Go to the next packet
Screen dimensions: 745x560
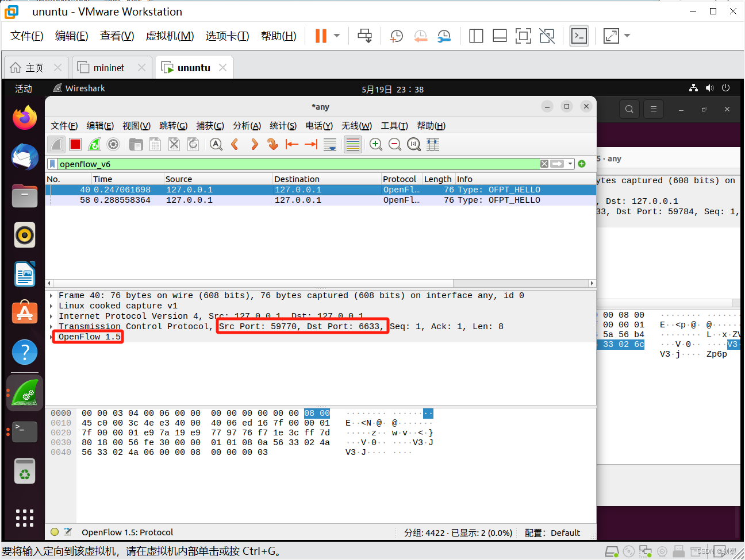[255, 144]
